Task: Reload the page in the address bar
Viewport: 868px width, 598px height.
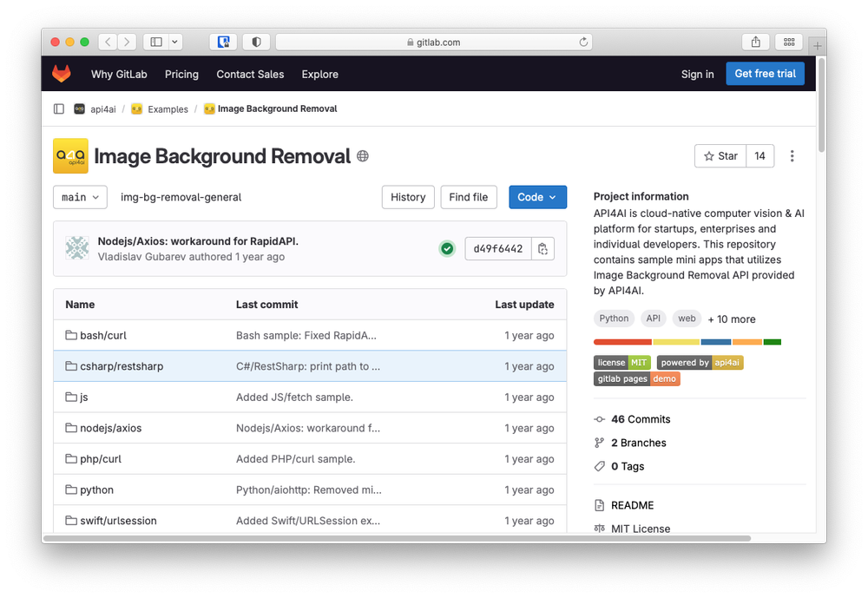Action: click(584, 42)
